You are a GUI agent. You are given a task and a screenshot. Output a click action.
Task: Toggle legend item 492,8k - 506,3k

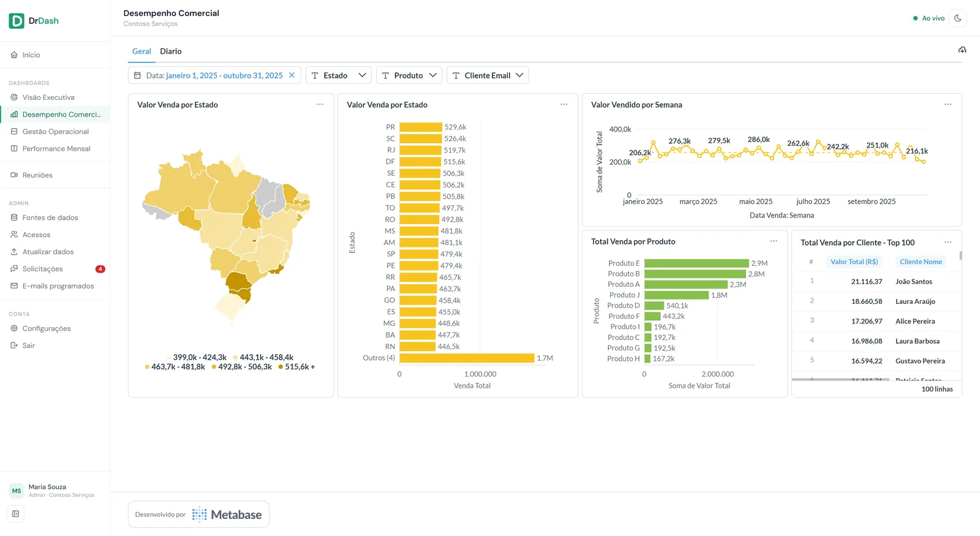(x=242, y=367)
